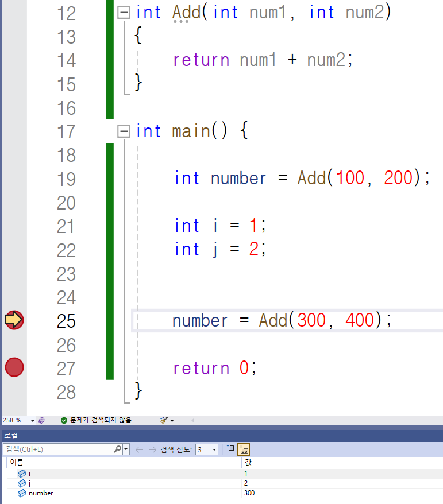This screenshot has width=443, height=504.
Task: Click the value '2' in the j row
Action: (246, 483)
